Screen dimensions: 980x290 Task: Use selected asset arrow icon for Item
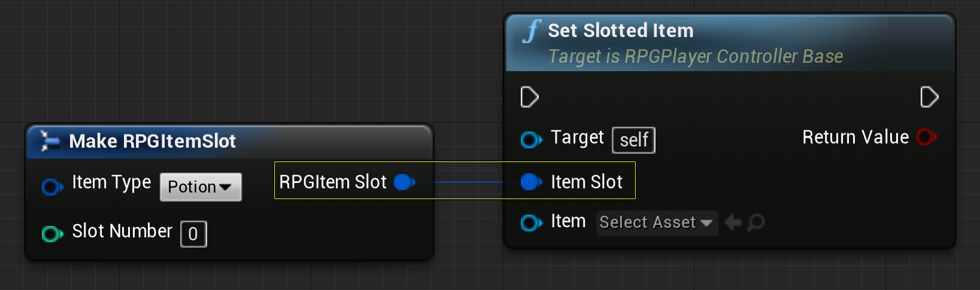733,223
